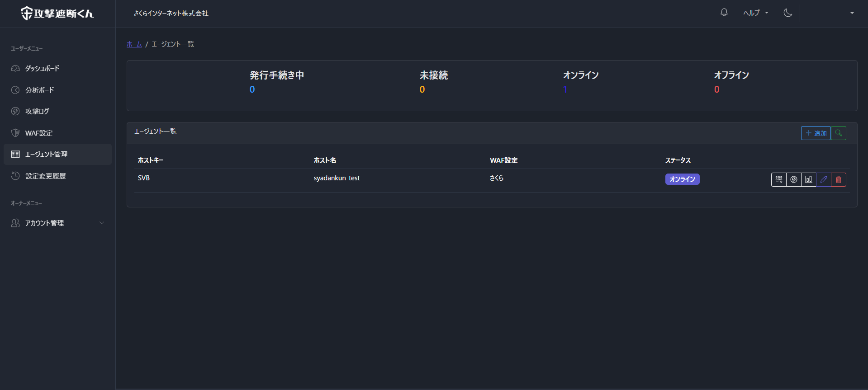Viewport: 868px width, 390px height.
Task: Click the 追加 add agent button
Action: [x=816, y=133]
